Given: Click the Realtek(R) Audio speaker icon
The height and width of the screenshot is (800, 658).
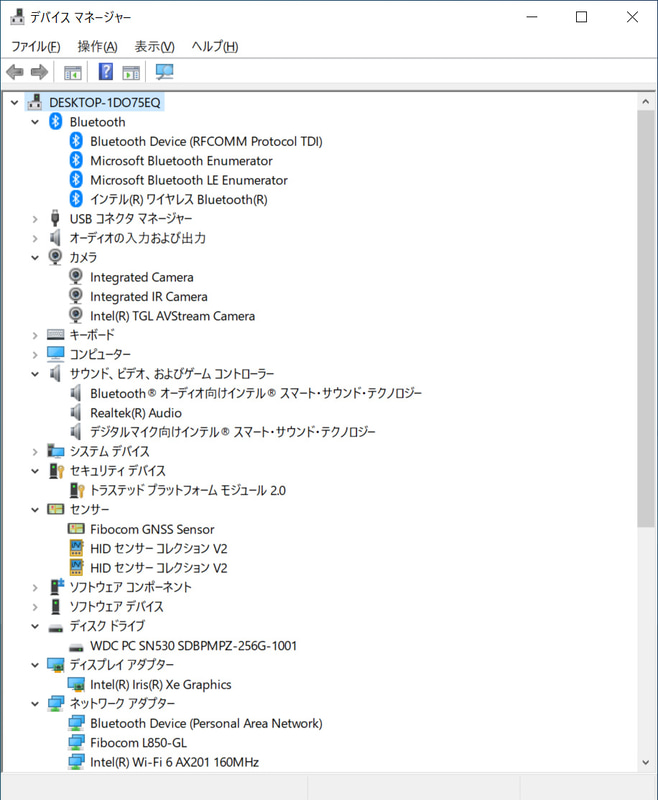Looking at the screenshot, I should click(75, 412).
